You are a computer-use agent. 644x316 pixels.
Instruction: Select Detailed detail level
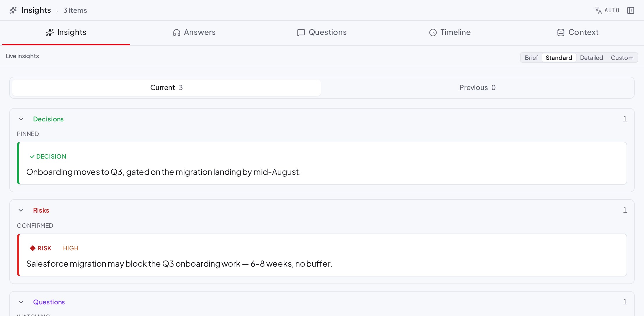[591, 58]
